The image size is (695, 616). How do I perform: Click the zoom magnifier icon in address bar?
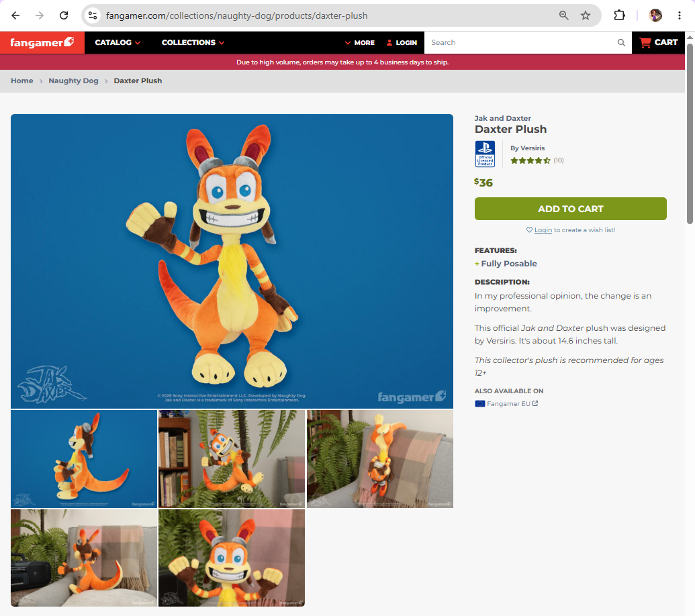563,15
